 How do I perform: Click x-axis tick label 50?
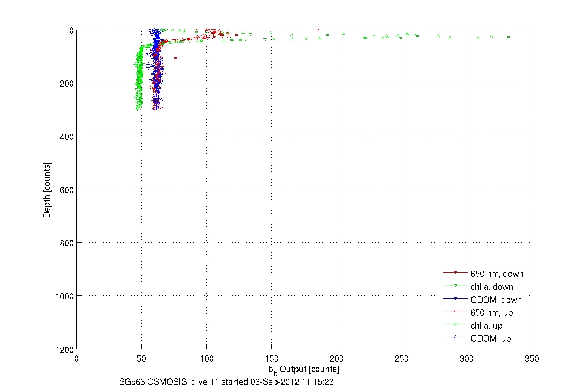141,359
